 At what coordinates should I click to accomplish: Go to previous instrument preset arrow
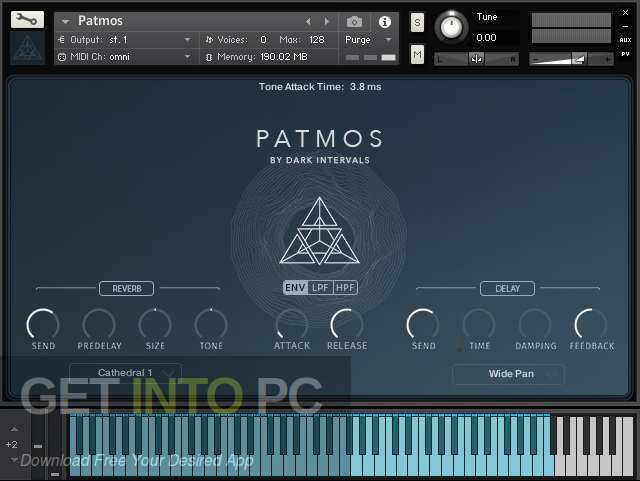[309, 21]
